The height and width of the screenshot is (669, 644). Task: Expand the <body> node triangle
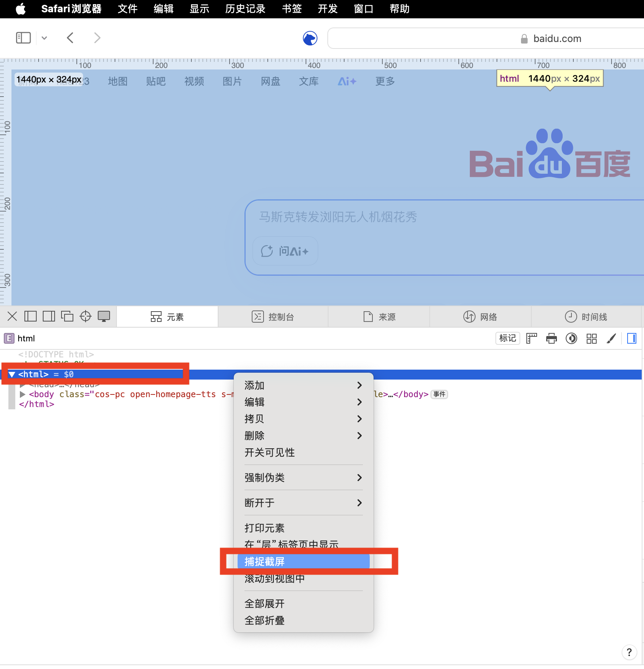coord(23,394)
